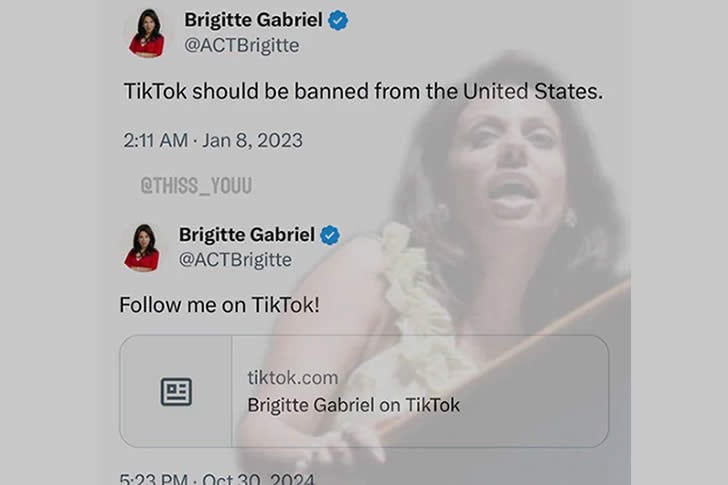Screen dimensions: 728x485
Task: Click the @ACTBrigitte handle on the bottom tweet
Action: 235,260
